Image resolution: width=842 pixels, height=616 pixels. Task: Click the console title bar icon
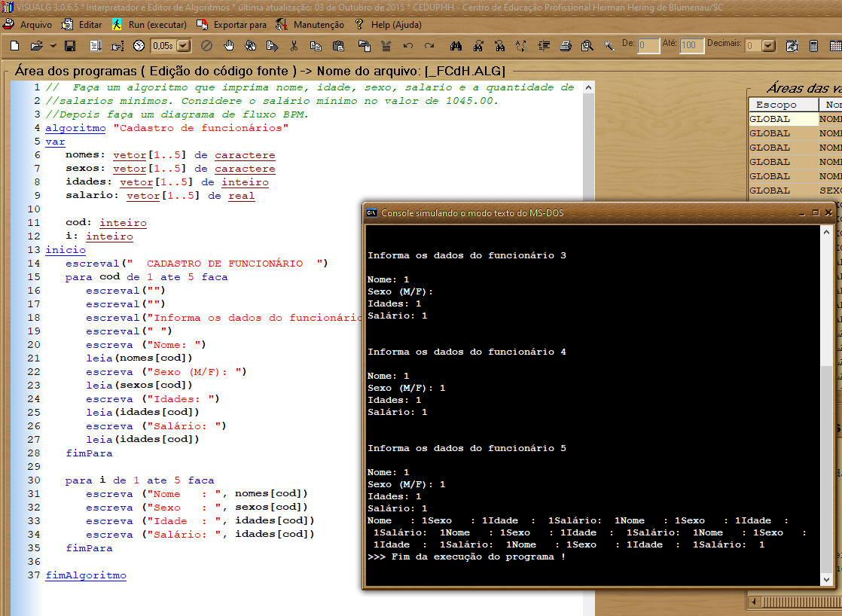pos(371,212)
